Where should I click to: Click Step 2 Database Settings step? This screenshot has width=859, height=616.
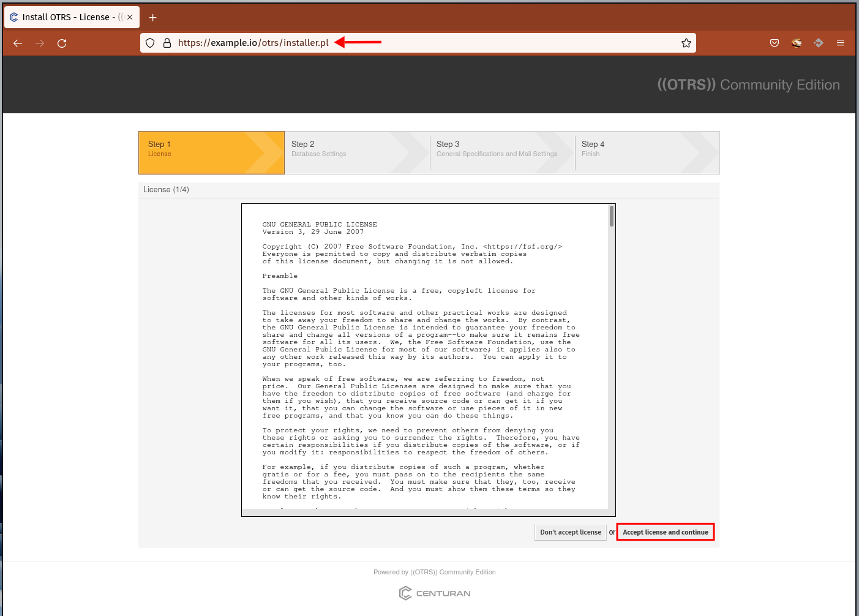356,152
